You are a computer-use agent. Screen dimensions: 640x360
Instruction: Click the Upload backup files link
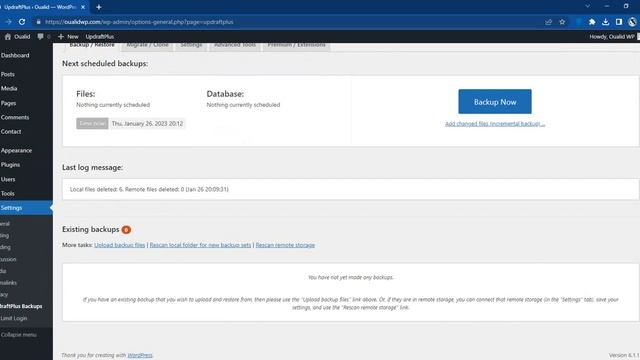pyautogui.click(x=120, y=245)
